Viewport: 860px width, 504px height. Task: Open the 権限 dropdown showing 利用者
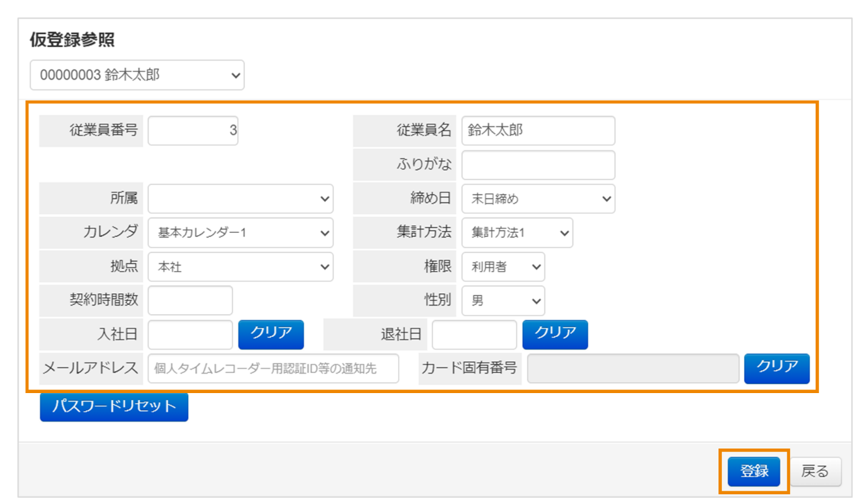pyautogui.click(x=503, y=266)
